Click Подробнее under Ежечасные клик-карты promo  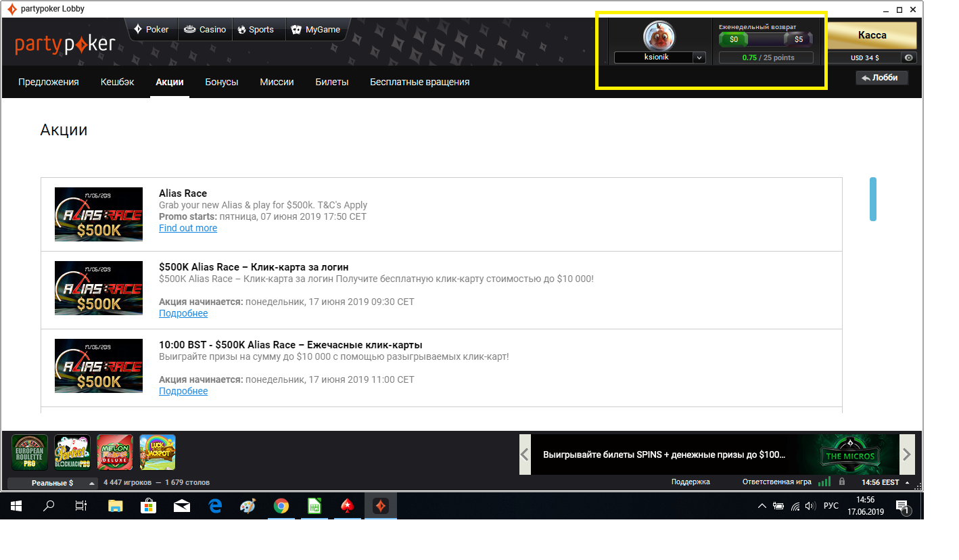pyautogui.click(x=183, y=391)
